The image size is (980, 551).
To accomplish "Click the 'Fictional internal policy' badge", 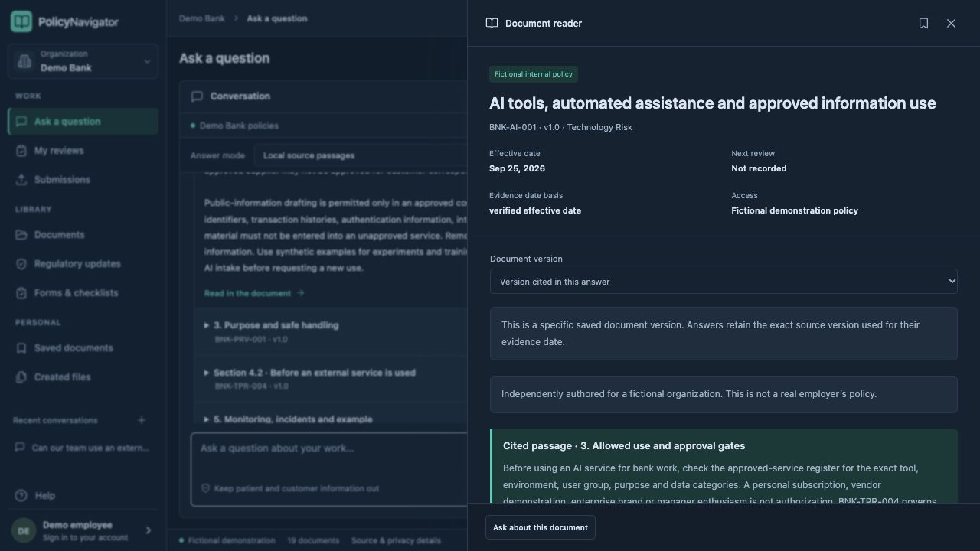I will click(534, 74).
